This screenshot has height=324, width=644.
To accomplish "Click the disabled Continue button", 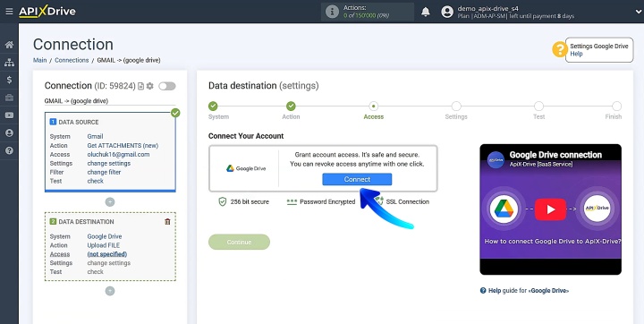I will coord(239,243).
